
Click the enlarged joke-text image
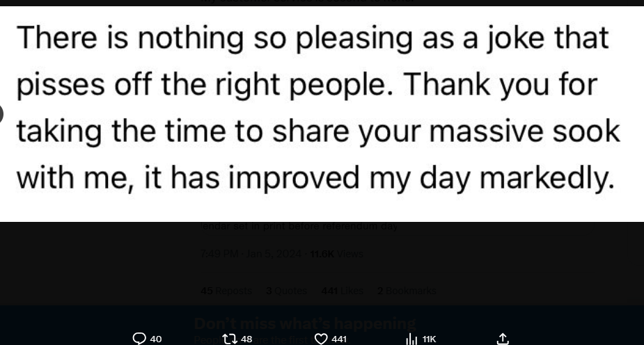click(x=320, y=111)
